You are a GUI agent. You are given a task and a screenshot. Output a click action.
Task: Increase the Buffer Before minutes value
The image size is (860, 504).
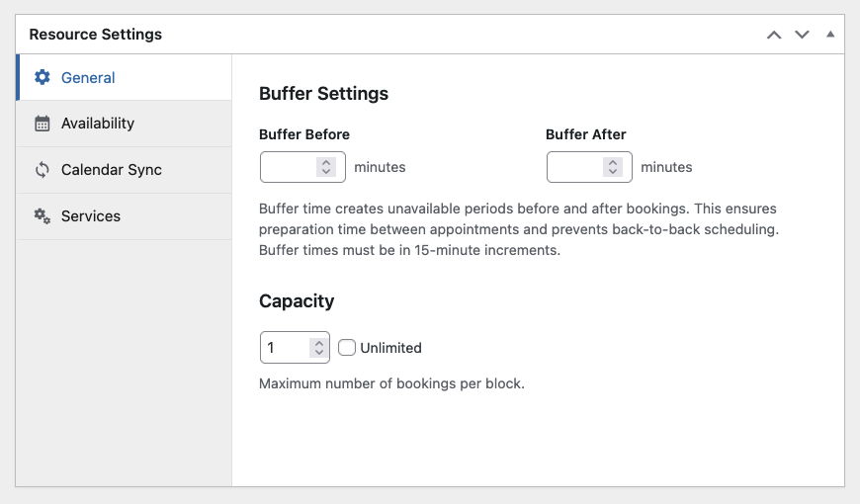point(326,162)
